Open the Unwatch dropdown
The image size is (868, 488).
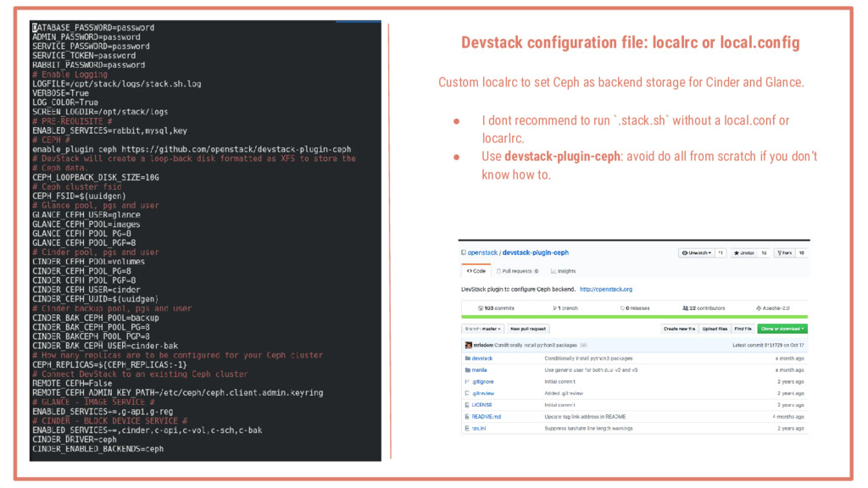tap(697, 252)
